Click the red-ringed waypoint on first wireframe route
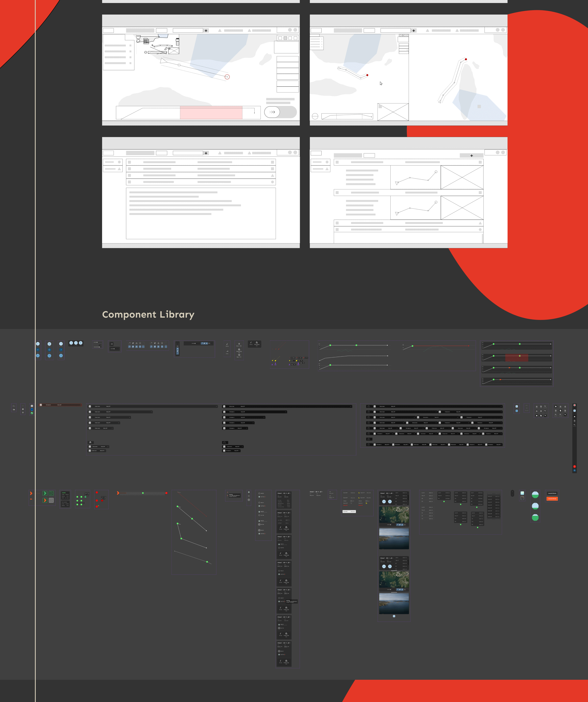588x702 pixels. 227,77
